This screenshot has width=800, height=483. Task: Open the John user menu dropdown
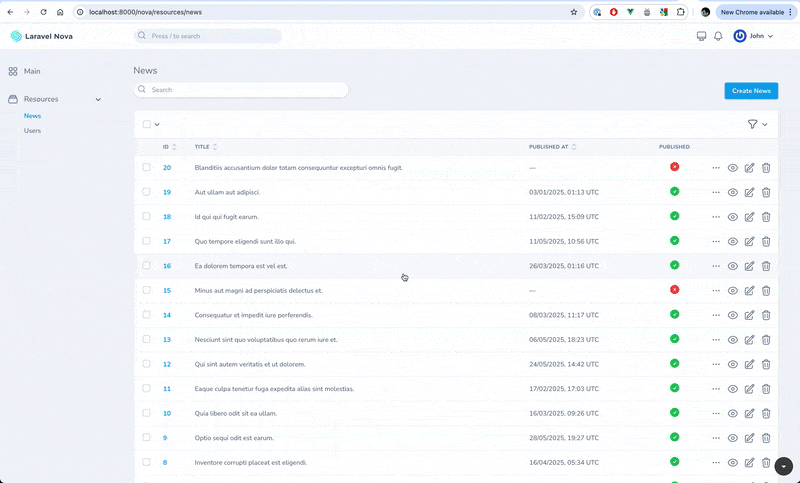[753, 36]
